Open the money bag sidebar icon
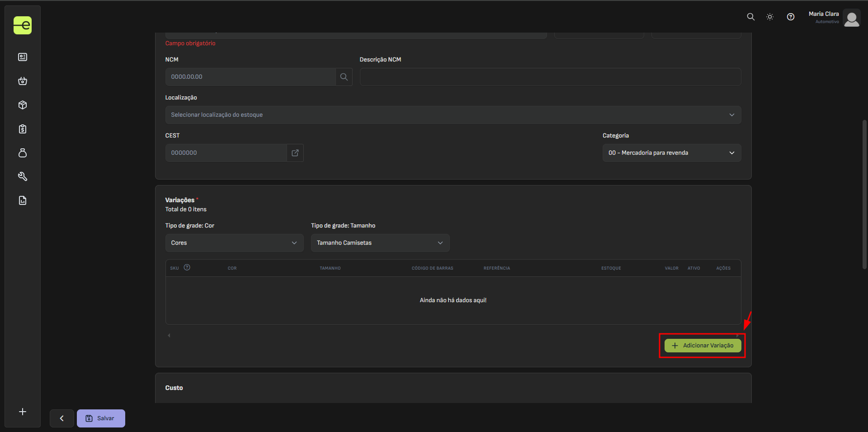 pyautogui.click(x=23, y=153)
